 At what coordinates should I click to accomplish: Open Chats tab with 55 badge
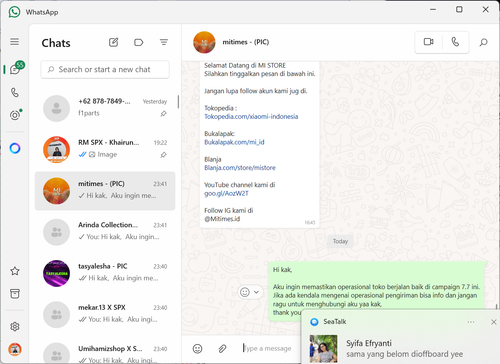16,68
